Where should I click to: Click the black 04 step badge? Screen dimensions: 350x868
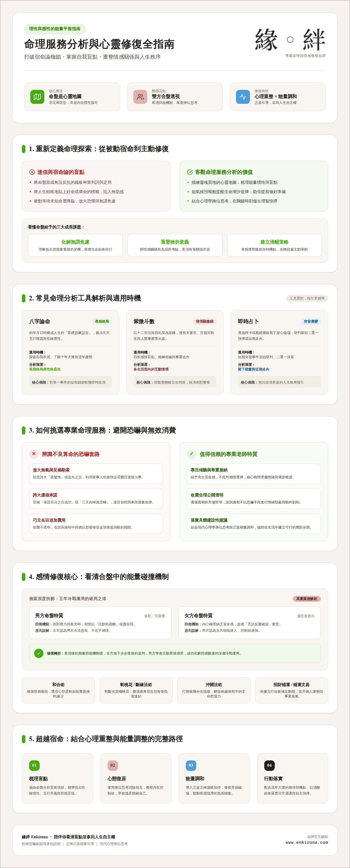pyautogui.click(x=269, y=766)
